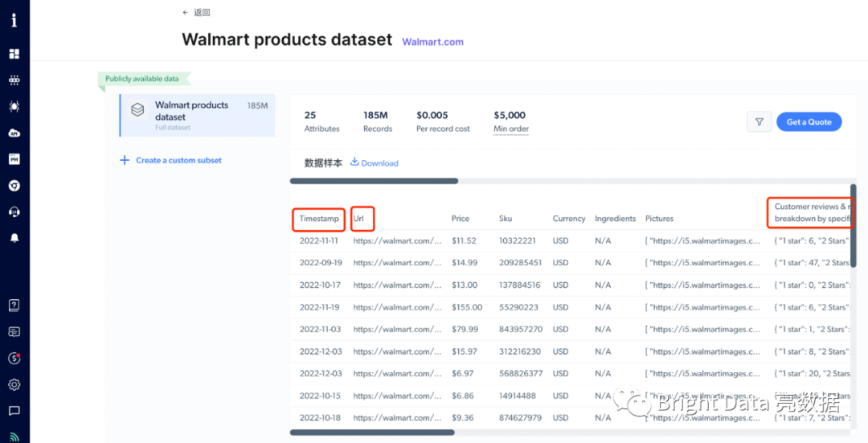Click the vertical table scrollbar

[853, 226]
